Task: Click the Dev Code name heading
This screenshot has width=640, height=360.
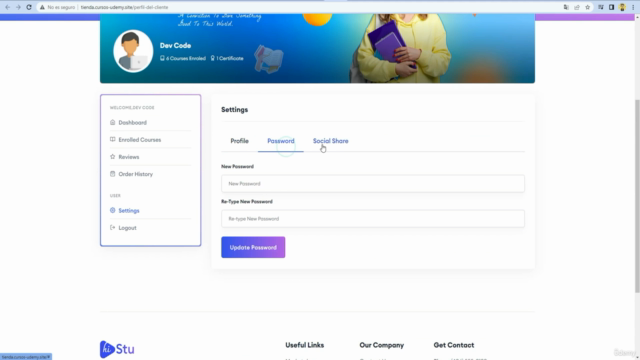Action: point(176,46)
